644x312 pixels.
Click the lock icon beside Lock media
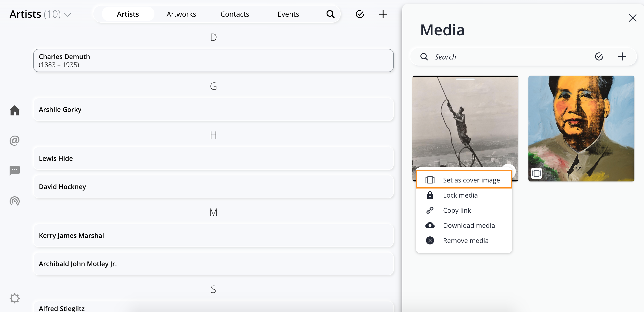430,195
